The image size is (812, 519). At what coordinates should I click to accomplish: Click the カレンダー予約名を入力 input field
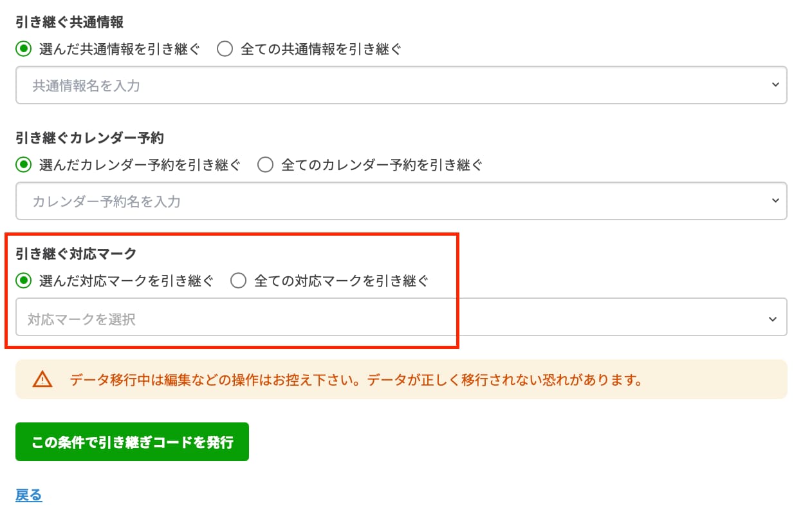pyautogui.click(x=257, y=201)
